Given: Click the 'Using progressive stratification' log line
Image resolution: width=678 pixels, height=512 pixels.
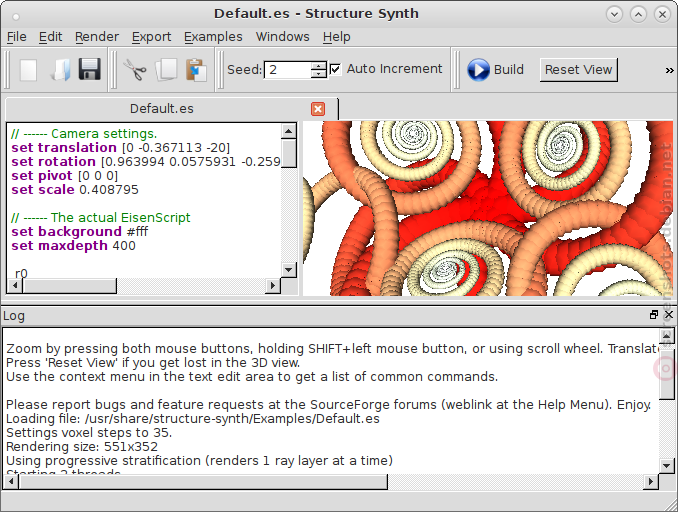Looking at the screenshot, I should tap(199, 461).
